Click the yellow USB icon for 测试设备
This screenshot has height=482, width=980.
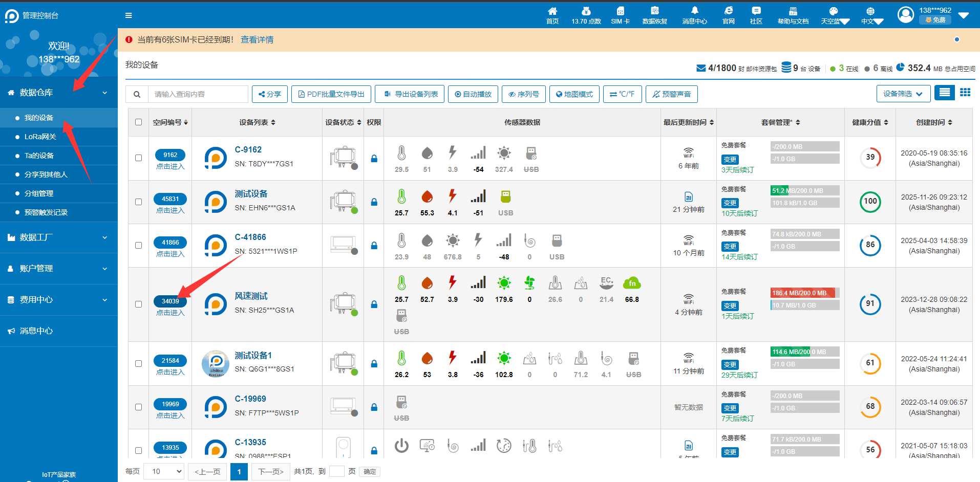tap(505, 196)
